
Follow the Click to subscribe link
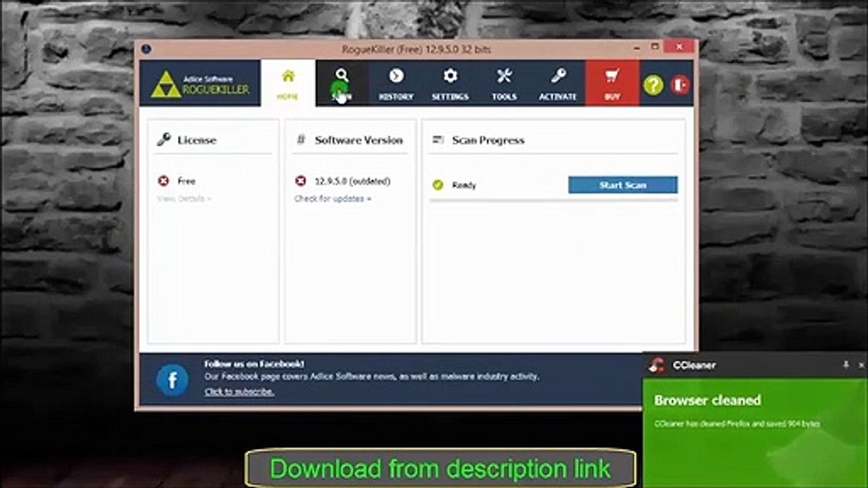coord(239,391)
